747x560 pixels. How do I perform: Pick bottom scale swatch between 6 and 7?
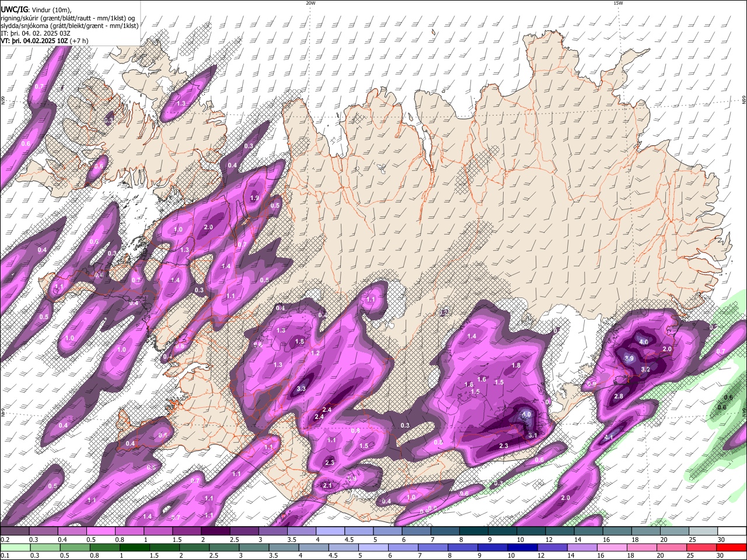[403, 547]
